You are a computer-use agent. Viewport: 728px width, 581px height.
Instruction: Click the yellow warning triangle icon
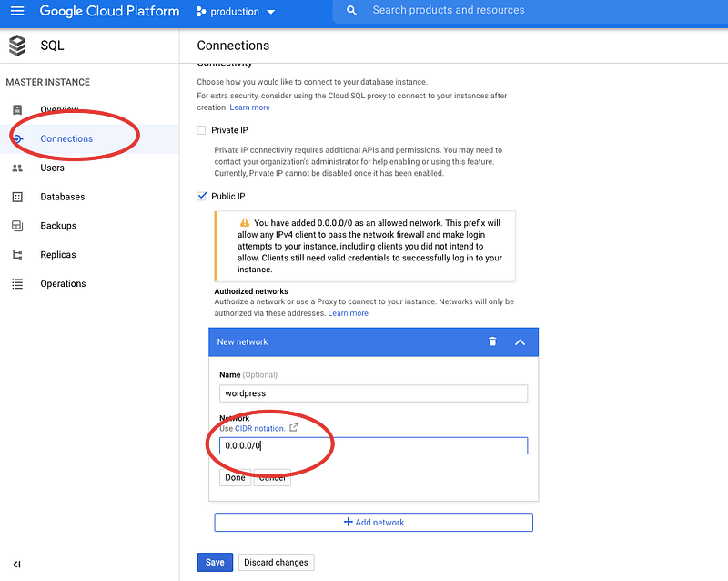[244, 222]
